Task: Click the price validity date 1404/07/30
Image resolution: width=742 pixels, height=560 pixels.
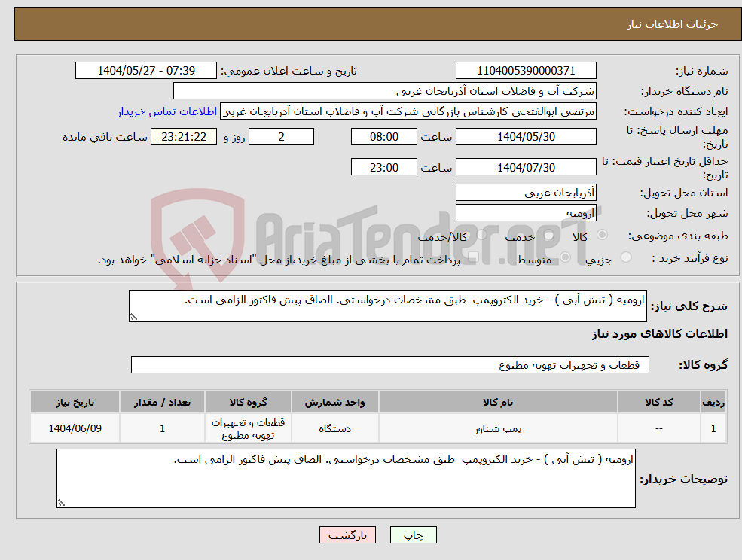Action: coord(526,167)
